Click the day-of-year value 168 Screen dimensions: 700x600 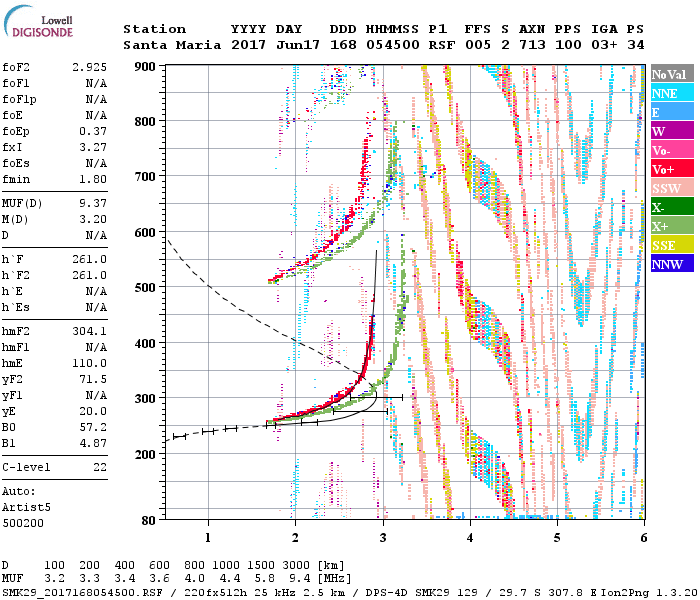343,45
